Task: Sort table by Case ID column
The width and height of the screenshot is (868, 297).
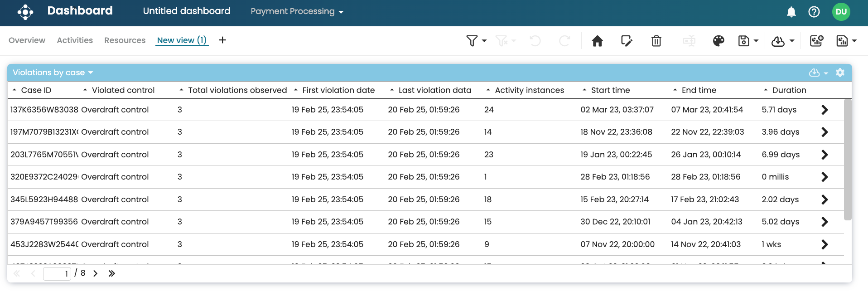Action: tap(36, 90)
